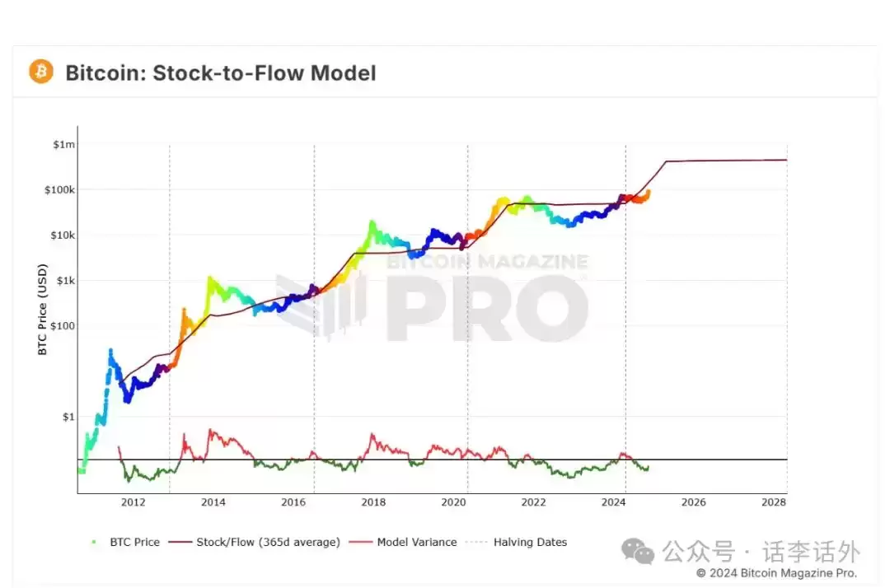Screen dimensions: 890x588
Task: Click the 公众号 话李话外 watermark text
Action: pos(761,551)
